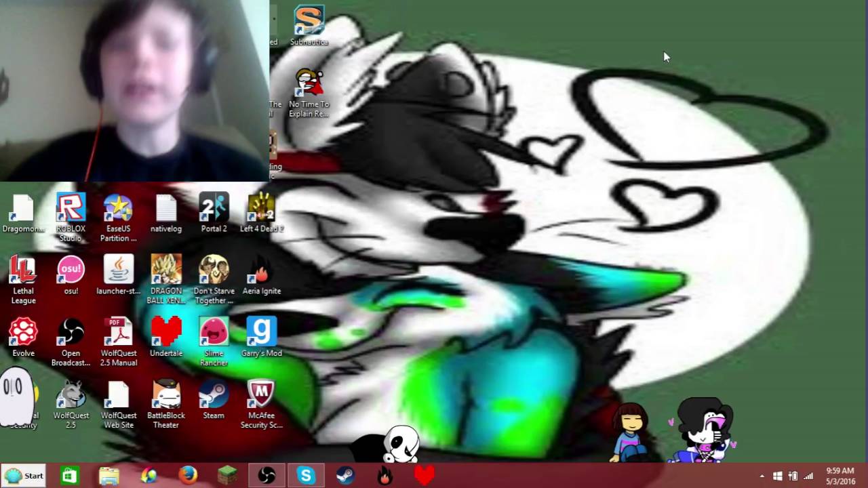Launch Don't Starve Together shortcut
Screen dimensions: 868x488
point(214,280)
